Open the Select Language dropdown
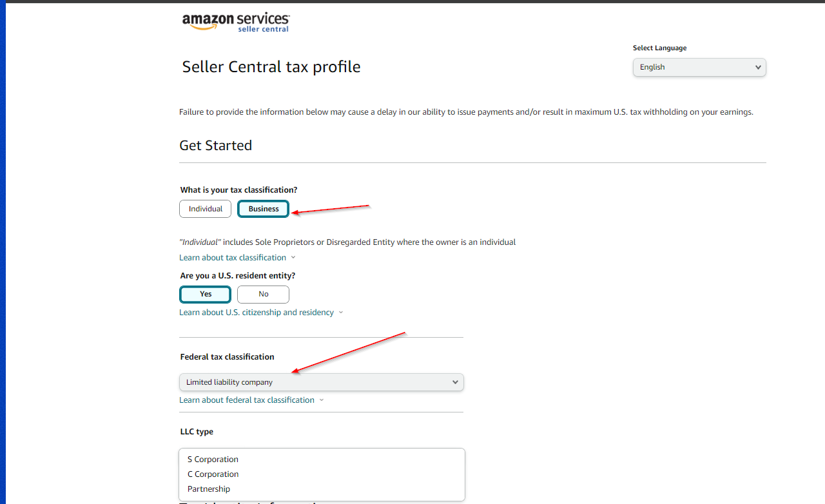825x504 pixels. (x=699, y=67)
